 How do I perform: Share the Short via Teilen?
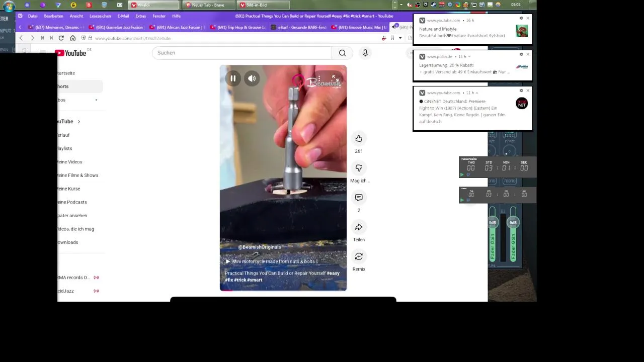pyautogui.click(x=359, y=227)
